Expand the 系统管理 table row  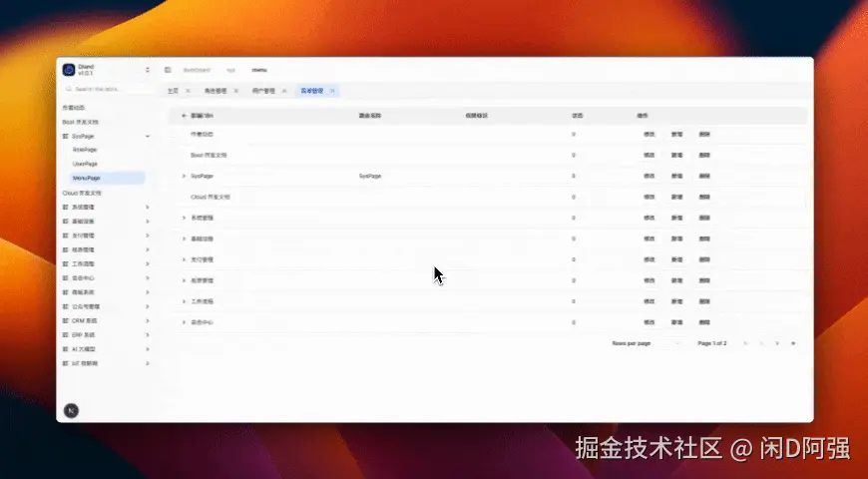pyautogui.click(x=185, y=218)
